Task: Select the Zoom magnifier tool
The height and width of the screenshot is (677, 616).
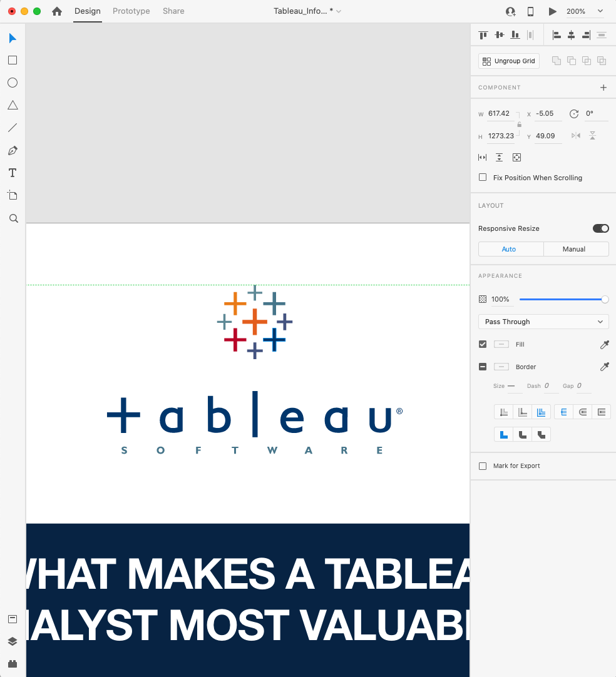Action: tap(13, 218)
